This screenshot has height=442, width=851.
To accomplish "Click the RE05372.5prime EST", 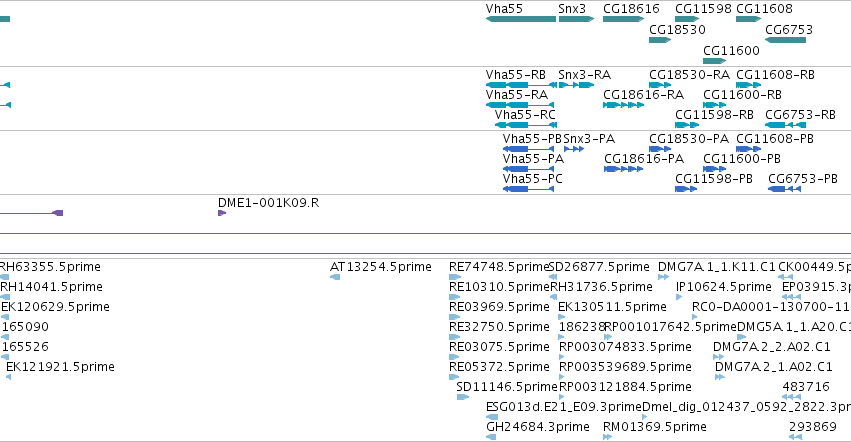I will (454, 377).
